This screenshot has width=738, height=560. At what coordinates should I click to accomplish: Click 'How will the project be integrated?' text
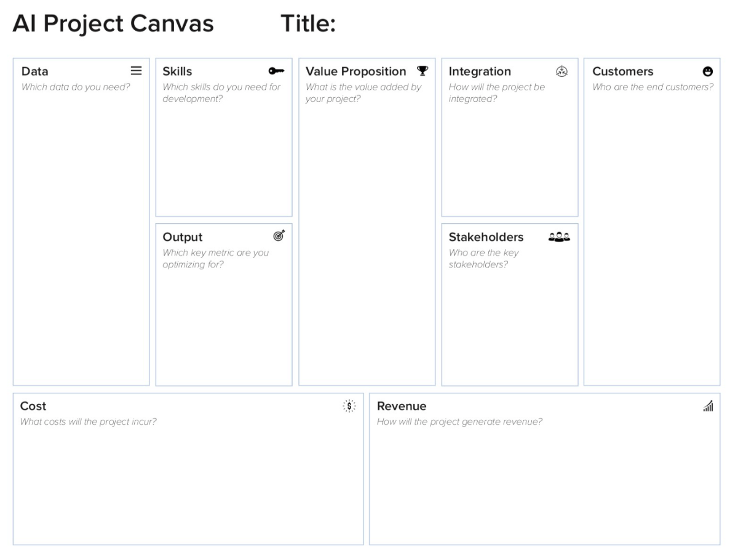497,93
